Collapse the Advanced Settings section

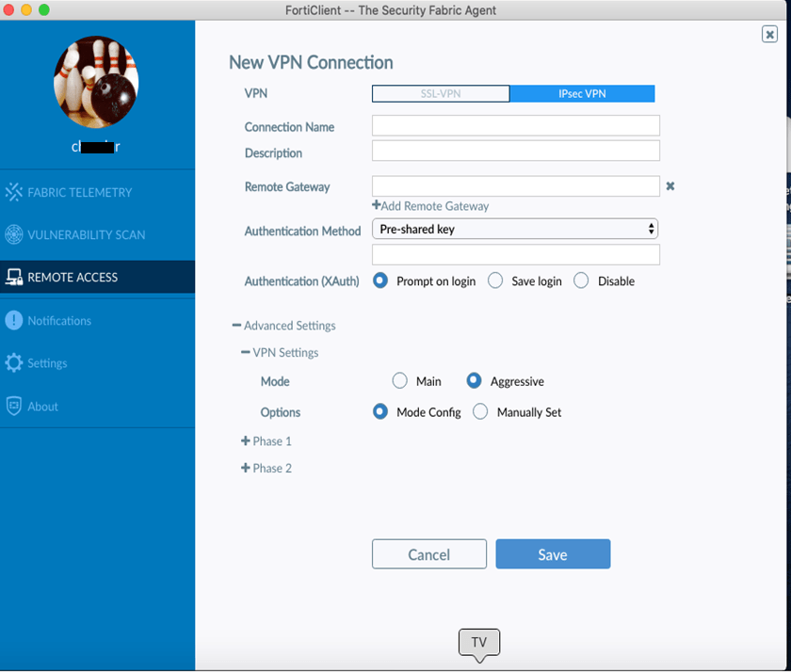[x=283, y=326]
